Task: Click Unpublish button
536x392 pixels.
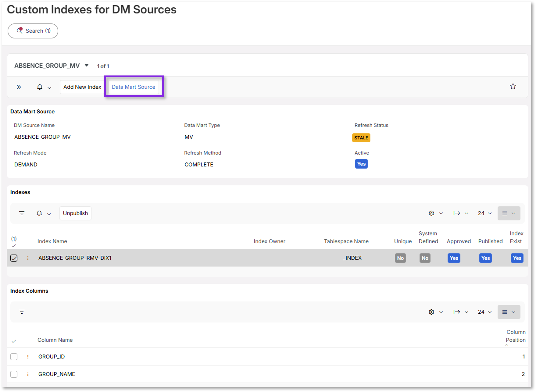Action: coord(75,213)
